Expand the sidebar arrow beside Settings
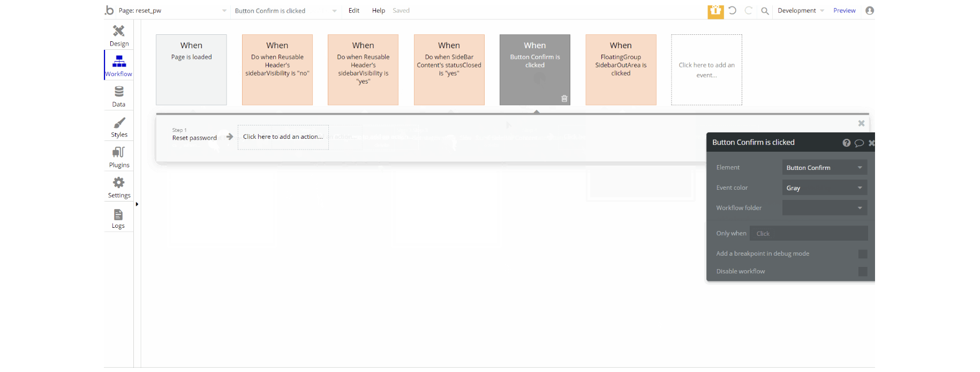The image size is (980, 372). [137, 204]
